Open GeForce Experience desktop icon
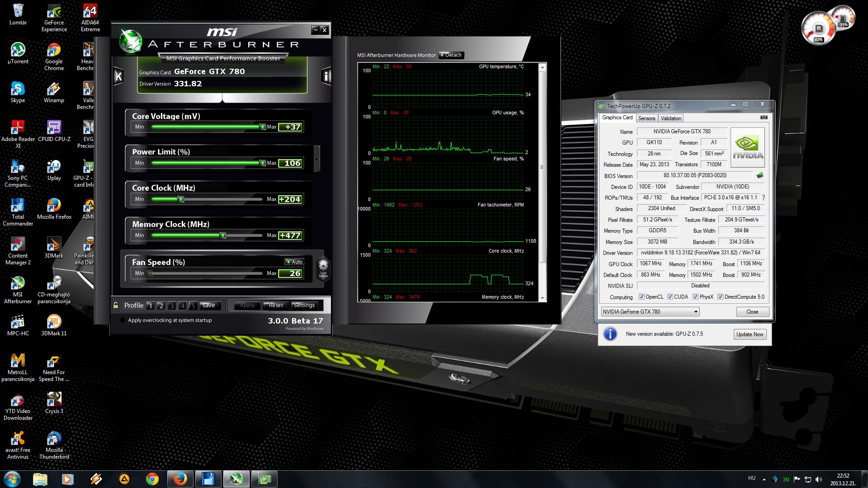 (54, 18)
